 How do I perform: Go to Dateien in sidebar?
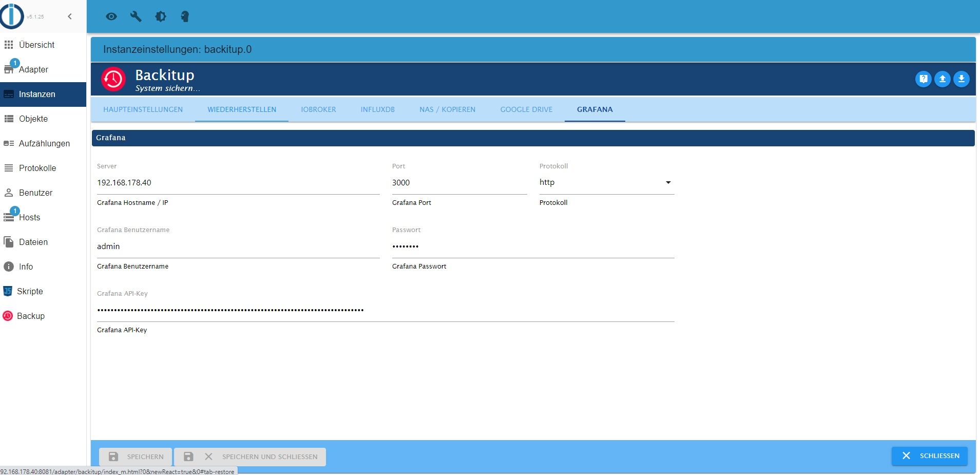[x=33, y=242]
